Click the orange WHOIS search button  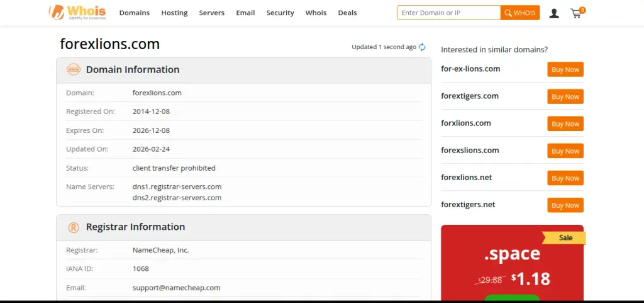tap(520, 13)
